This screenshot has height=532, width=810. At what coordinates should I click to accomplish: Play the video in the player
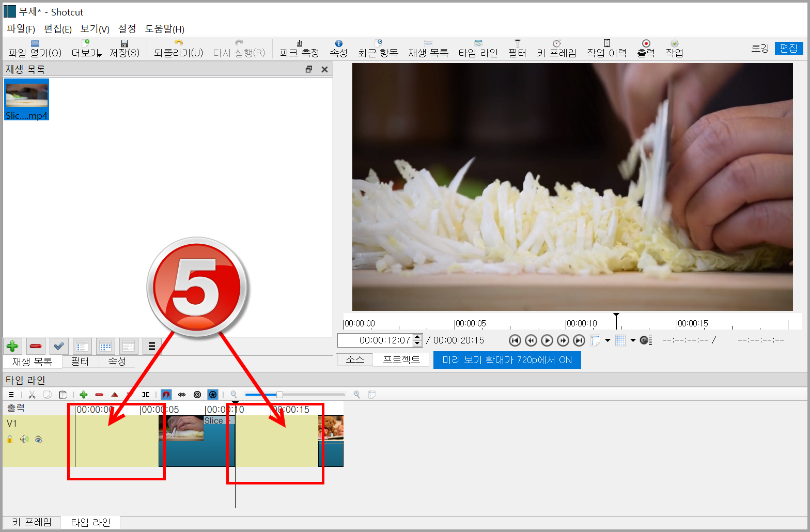tap(547, 340)
